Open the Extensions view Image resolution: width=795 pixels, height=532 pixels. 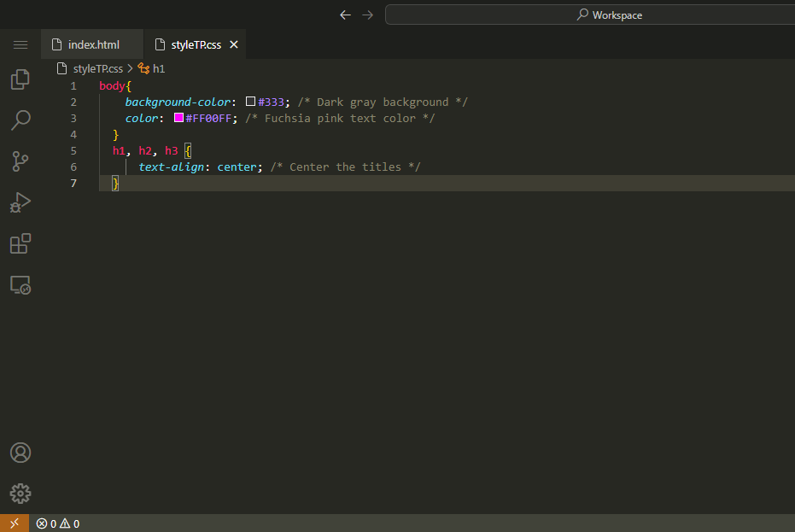[x=20, y=243]
